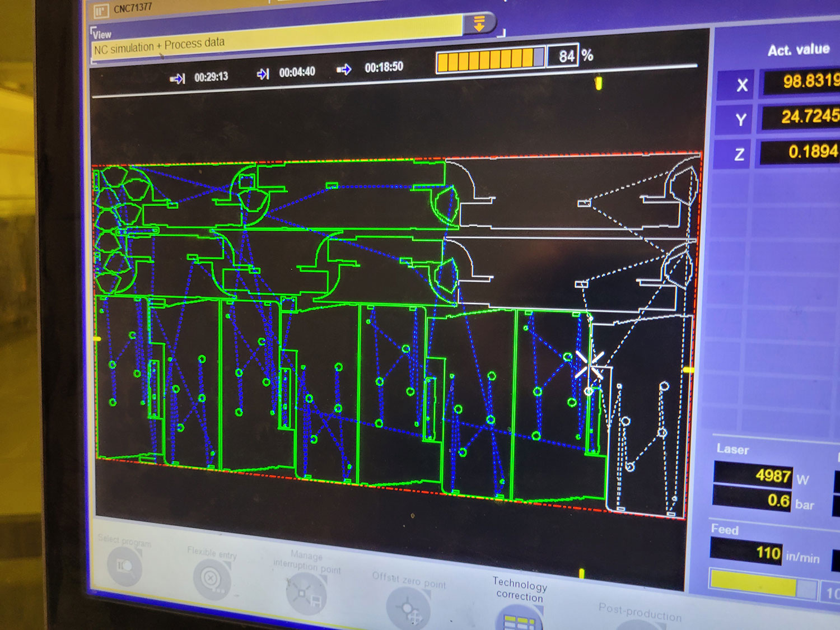Viewport: 840px width, 630px height.
Task: Click the elapsed time icon beside 00:04:40
Action: click(x=263, y=74)
